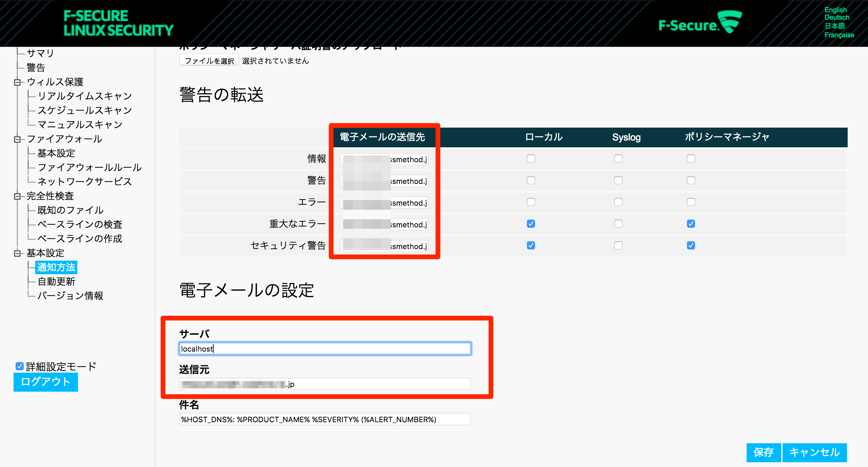Enable ローカル for 警告 row
The image size is (868, 467).
tap(531, 180)
